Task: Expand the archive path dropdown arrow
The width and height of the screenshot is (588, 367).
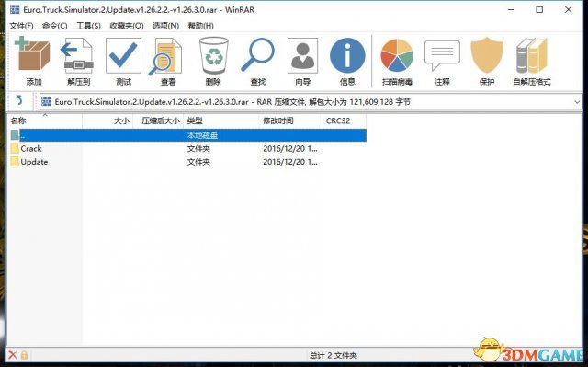Action: pos(577,102)
